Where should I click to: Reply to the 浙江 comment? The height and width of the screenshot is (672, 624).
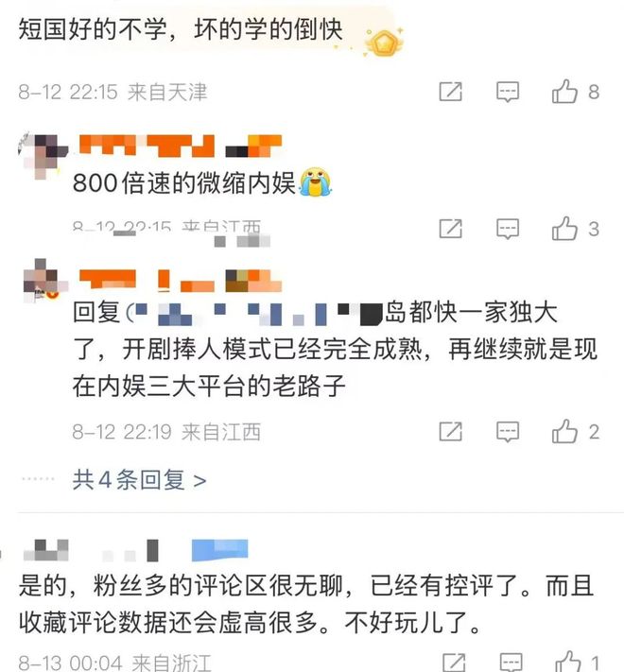pos(511,663)
